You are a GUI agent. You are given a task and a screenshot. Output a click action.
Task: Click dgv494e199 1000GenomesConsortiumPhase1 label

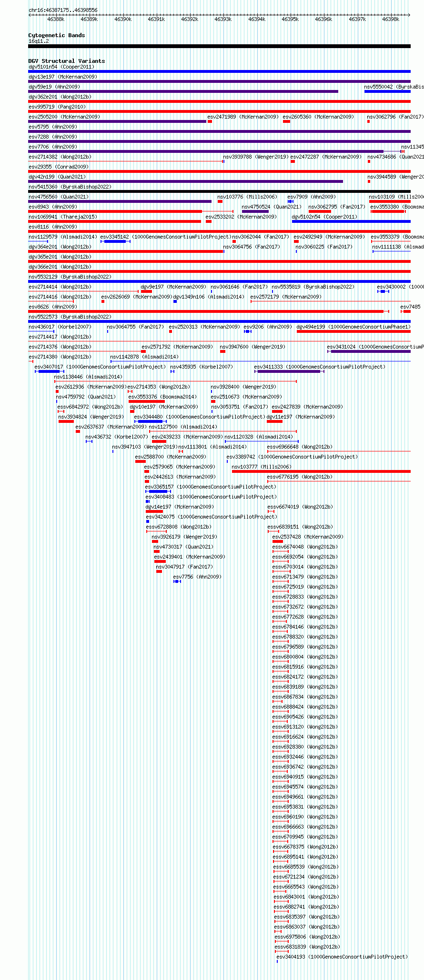(353, 327)
